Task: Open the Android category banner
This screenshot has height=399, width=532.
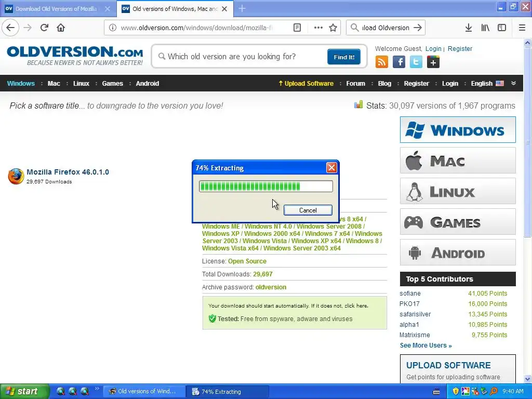Action: click(x=458, y=252)
